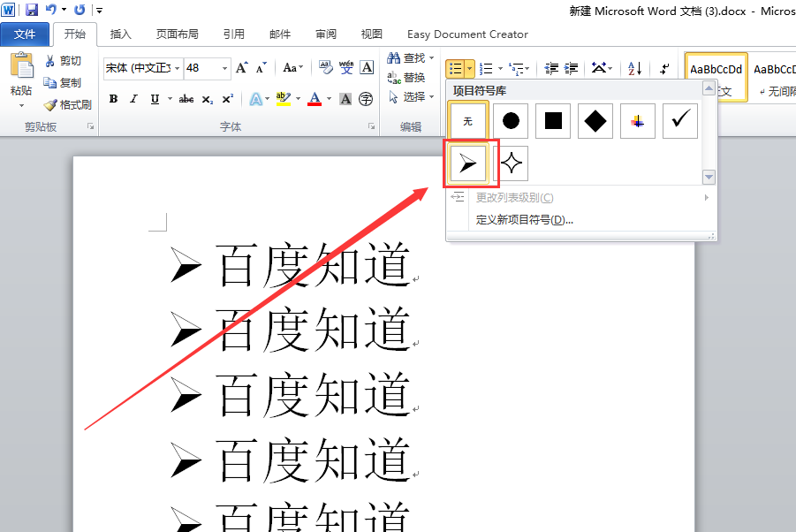Click the red font color button

point(315,99)
